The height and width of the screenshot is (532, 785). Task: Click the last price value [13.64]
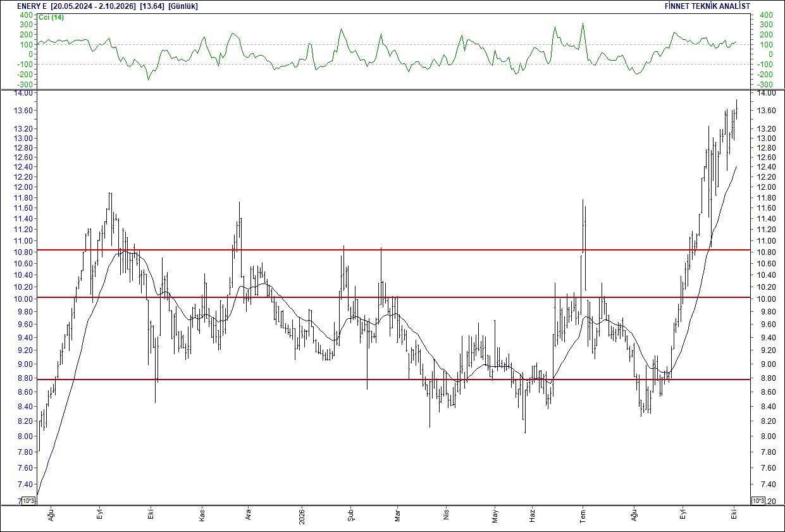(x=153, y=6)
